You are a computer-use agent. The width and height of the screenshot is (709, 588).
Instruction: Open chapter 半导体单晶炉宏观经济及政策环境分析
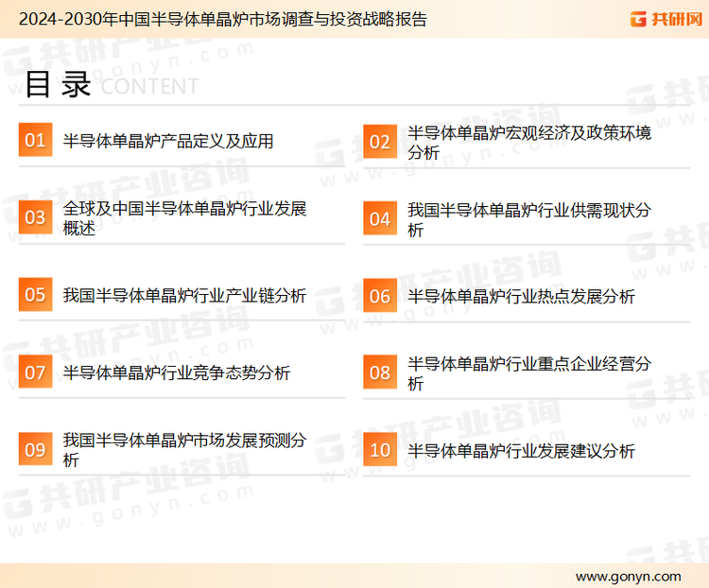tap(529, 143)
